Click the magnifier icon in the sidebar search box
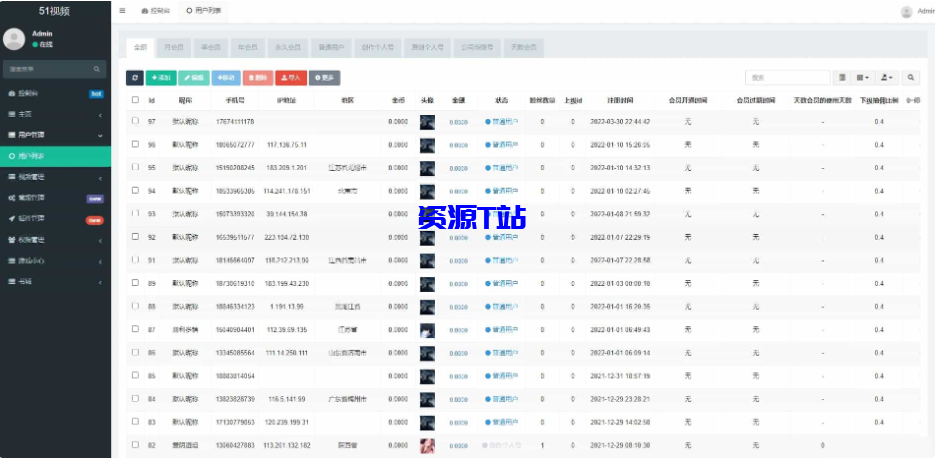Image resolution: width=944 pixels, height=458 pixels. point(96,69)
